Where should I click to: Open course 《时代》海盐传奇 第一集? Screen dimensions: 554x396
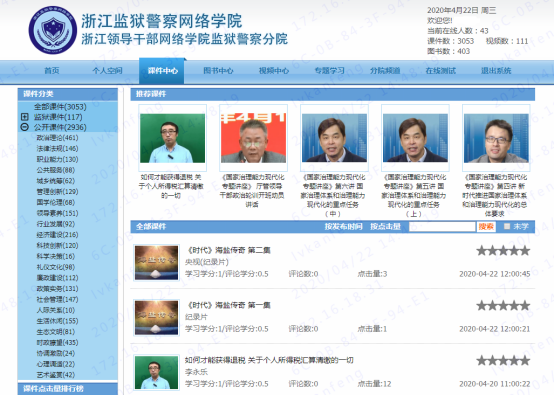[228, 305]
